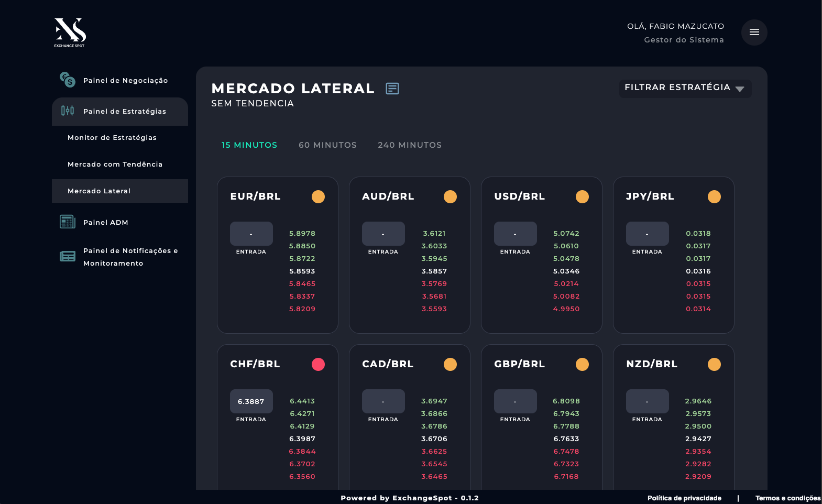Click Powered by ExchangeSpot version text
Viewport: 822px width, 504px height.
click(410, 498)
